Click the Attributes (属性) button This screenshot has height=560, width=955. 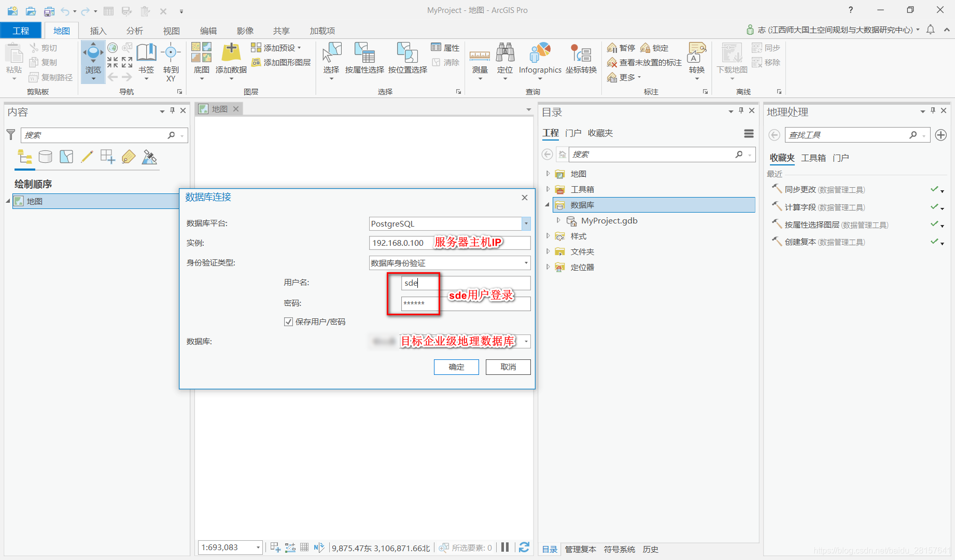click(x=445, y=48)
